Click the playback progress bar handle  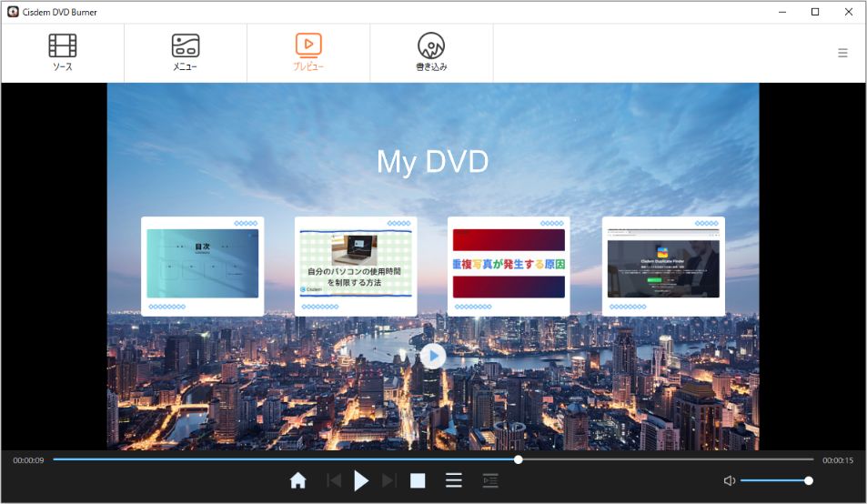click(x=518, y=459)
